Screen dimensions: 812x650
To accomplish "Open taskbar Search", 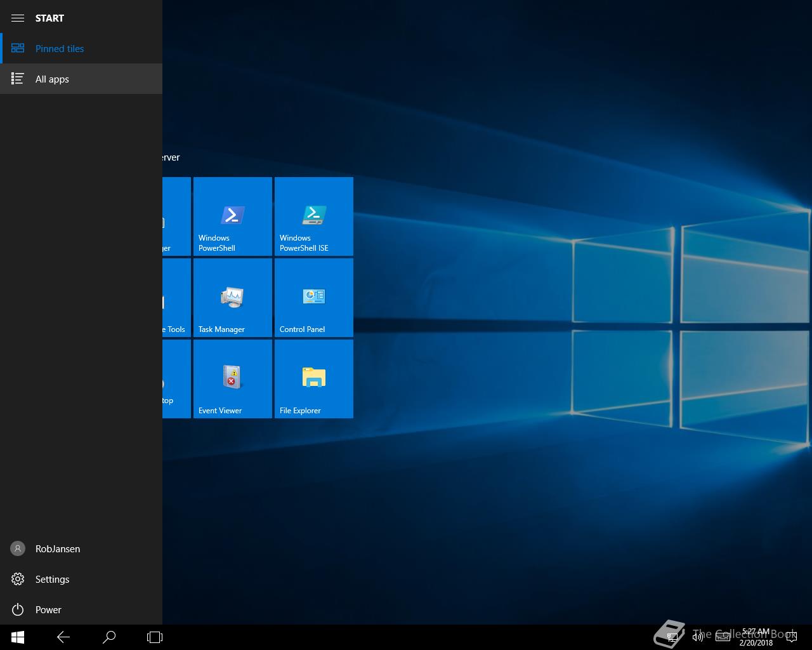I will pos(109,637).
